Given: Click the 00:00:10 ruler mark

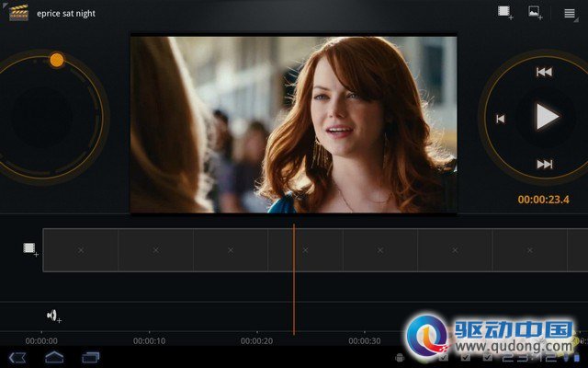Looking at the screenshot, I should pyautogui.click(x=149, y=341).
